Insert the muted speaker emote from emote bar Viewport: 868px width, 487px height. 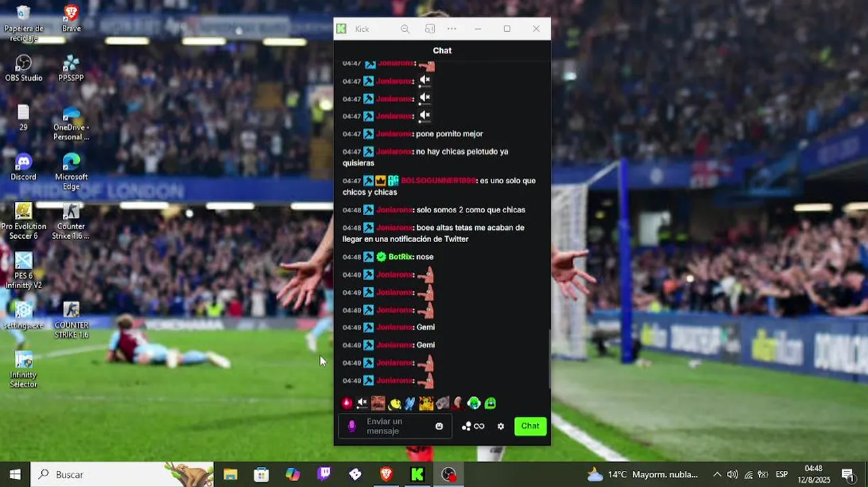point(362,403)
